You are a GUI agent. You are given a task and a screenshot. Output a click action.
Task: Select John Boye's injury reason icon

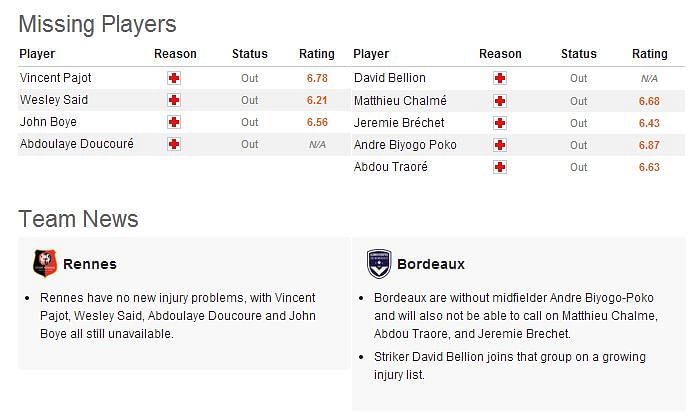click(174, 122)
